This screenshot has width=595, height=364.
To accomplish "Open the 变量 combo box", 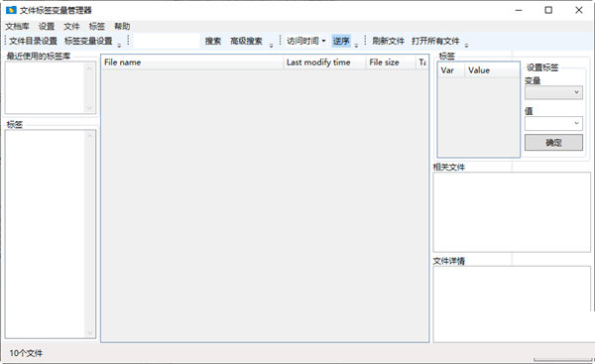I will tap(553, 92).
